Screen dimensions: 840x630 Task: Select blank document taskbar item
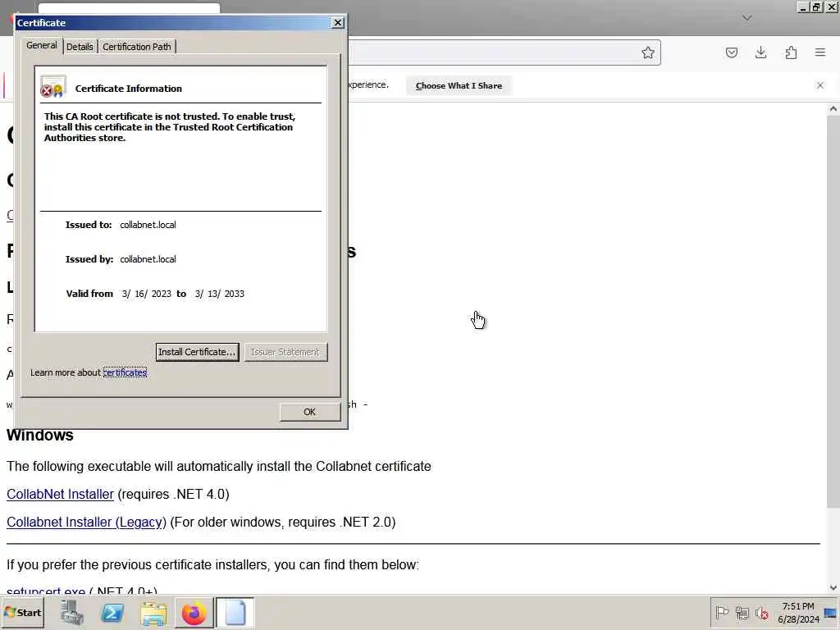(235, 612)
